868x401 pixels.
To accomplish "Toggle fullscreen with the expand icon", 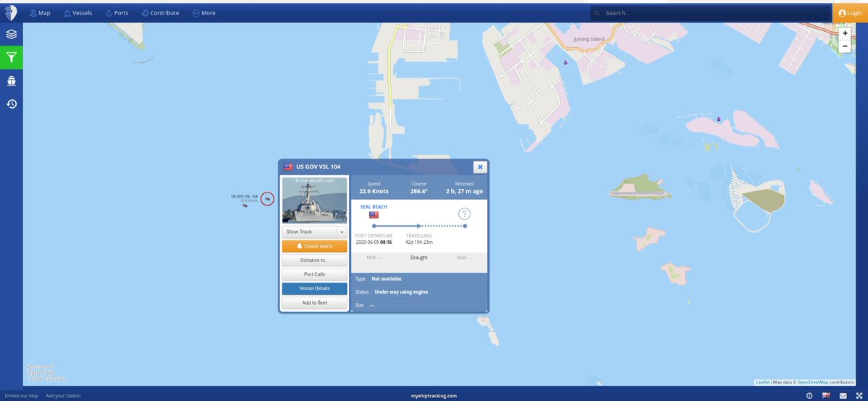I will click(859, 396).
